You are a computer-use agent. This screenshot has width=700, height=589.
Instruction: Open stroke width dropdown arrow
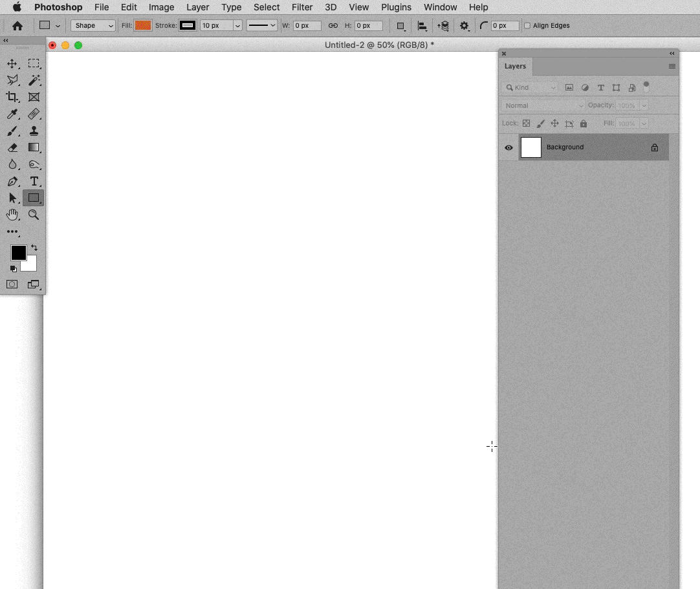click(x=237, y=25)
